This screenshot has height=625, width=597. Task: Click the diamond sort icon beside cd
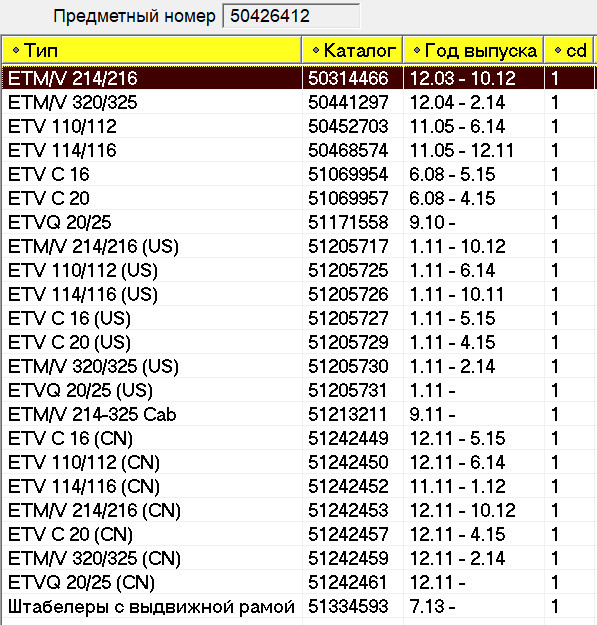pyautogui.click(x=558, y=50)
